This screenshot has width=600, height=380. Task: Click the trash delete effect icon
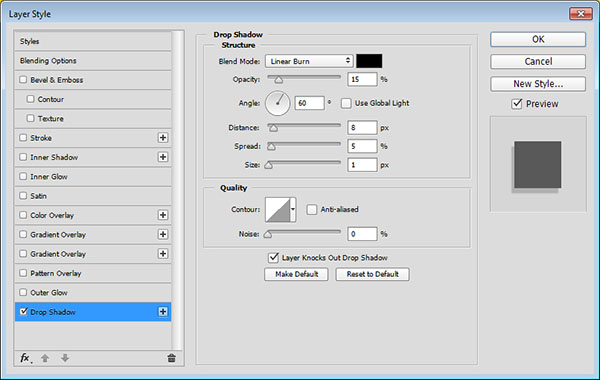coord(171,358)
